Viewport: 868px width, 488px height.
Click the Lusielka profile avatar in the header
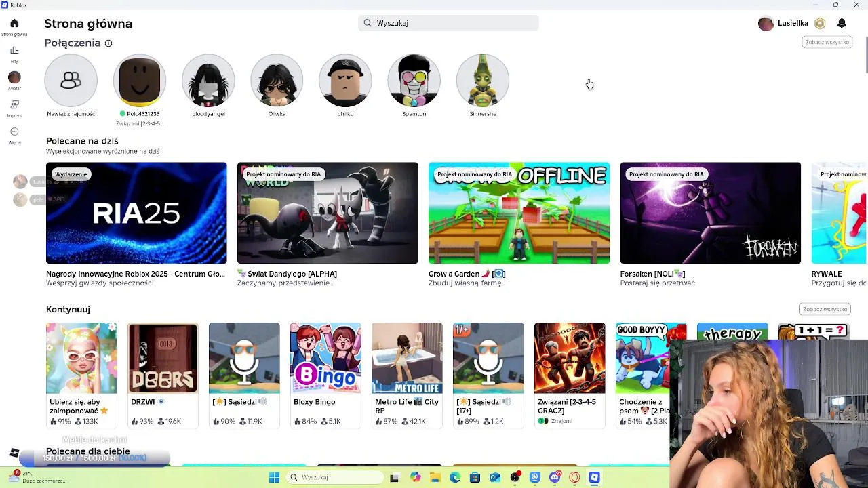coord(766,24)
